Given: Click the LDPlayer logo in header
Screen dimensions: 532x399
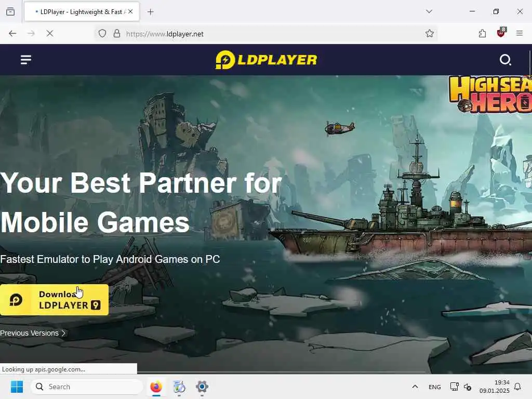Looking at the screenshot, I should pos(266,60).
